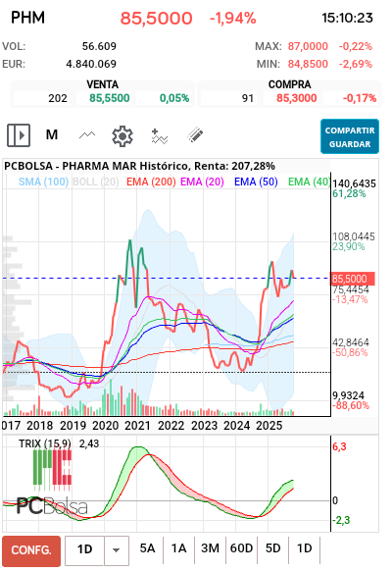Viewport: 392px width, 572px height.
Task: Select the 60D time range
Action: 241,548
